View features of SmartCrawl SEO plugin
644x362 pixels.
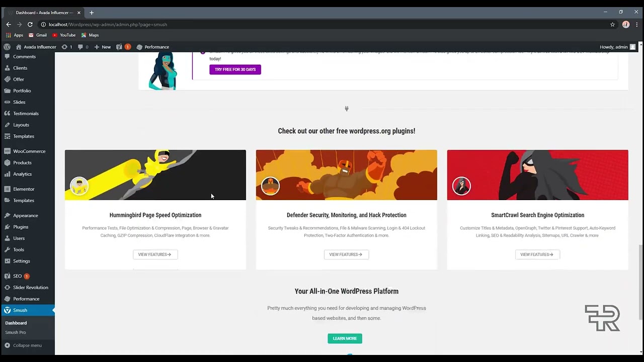537,254
